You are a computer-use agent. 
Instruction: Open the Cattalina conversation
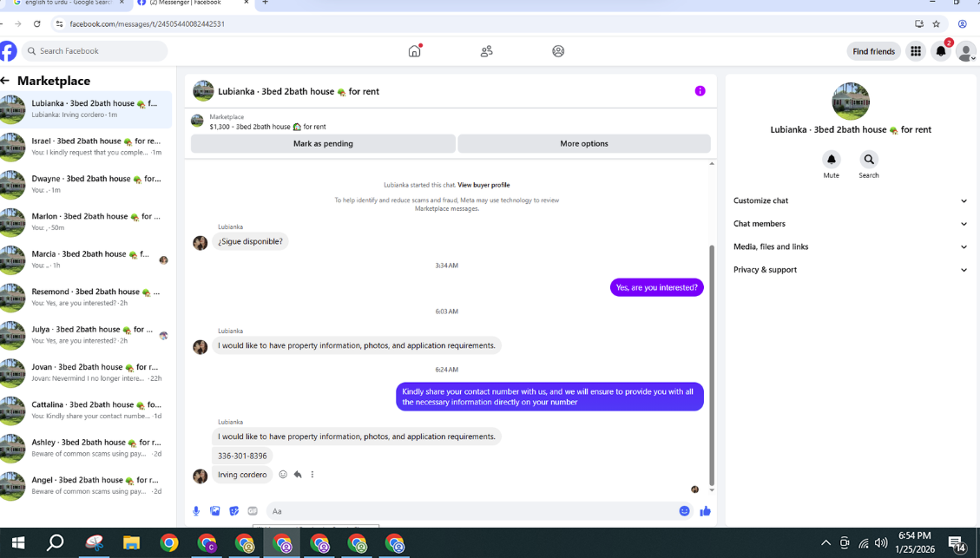[86, 410]
